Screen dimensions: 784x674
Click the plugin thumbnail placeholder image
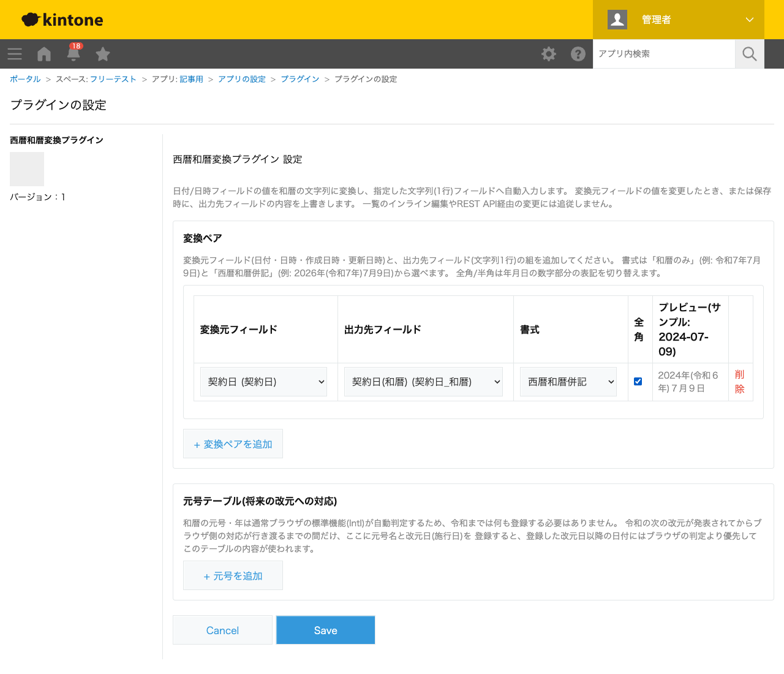27,169
